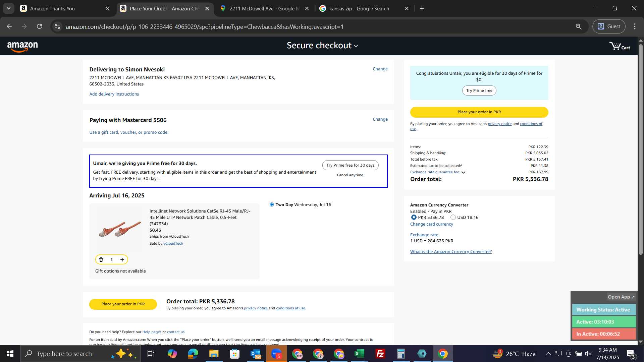Click the volume muted icon in system tray

(588, 354)
